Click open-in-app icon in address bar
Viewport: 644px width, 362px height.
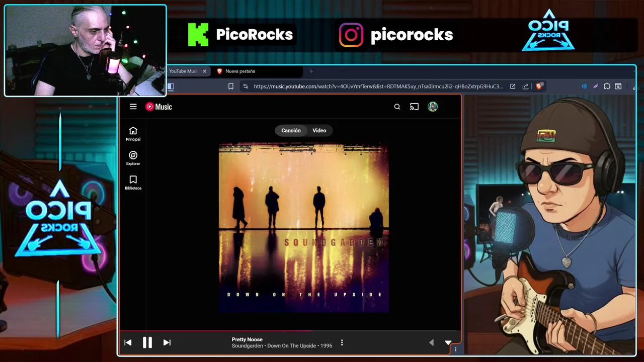(513, 86)
